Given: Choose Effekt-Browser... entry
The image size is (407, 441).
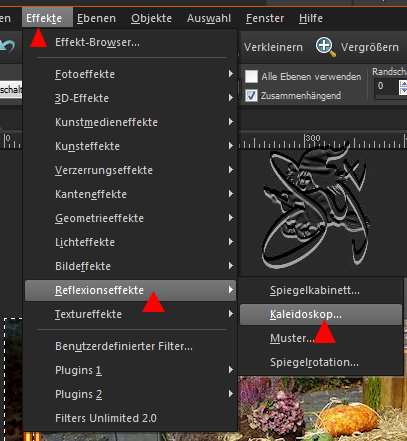Looking at the screenshot, I should pyautogui.click(x=130, y=42).
